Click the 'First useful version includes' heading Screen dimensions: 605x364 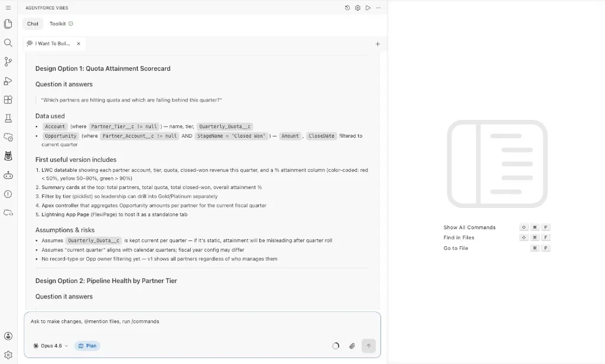pyautogui.click(x=76, y=160)
